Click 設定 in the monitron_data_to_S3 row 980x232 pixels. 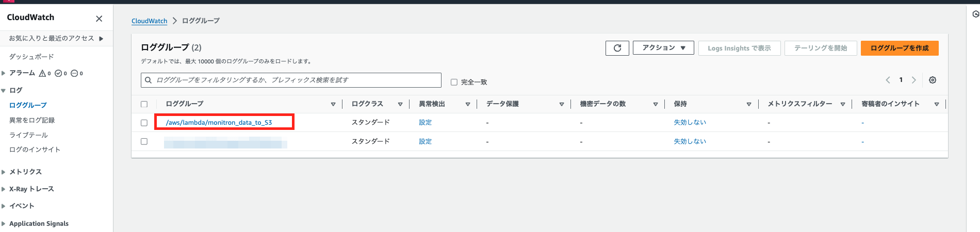[425, 123]
